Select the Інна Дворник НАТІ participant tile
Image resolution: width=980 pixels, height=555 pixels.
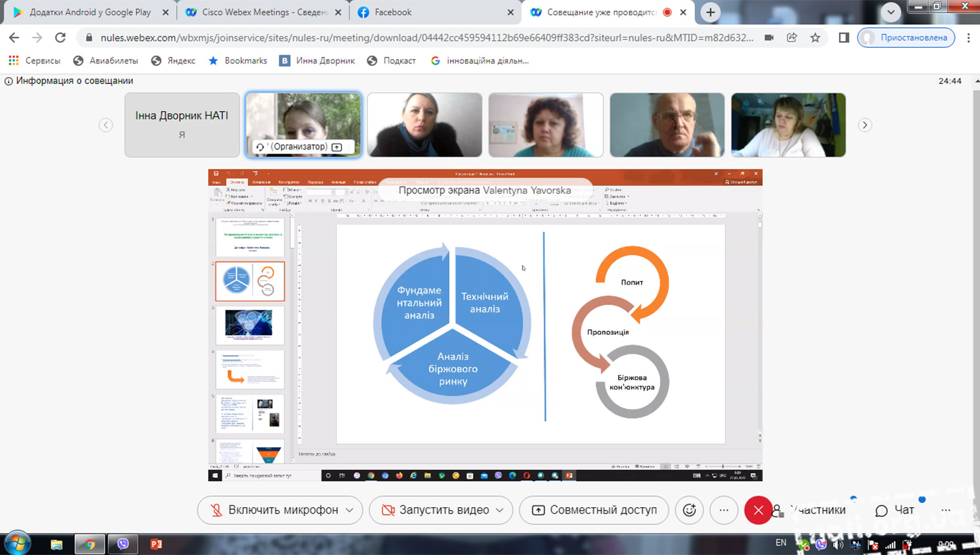[x=182, y=125]
